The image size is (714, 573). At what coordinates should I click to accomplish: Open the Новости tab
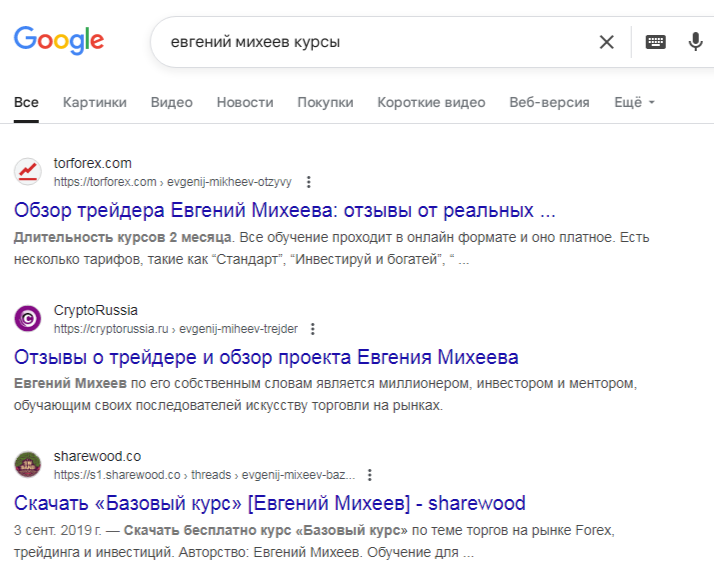[245, 102]
